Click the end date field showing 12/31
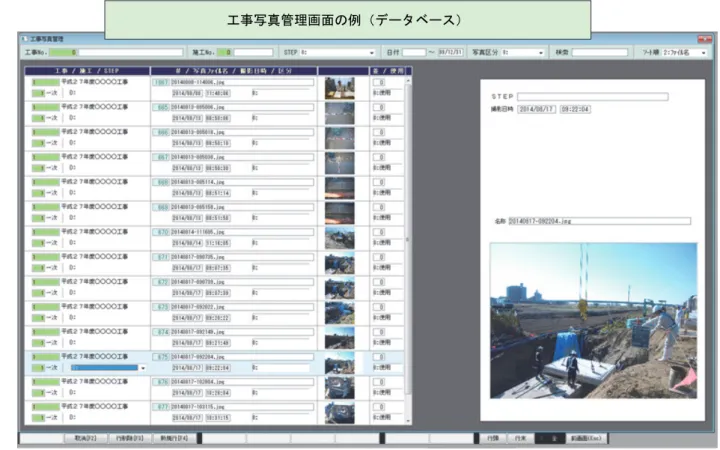 pos(450,52)
